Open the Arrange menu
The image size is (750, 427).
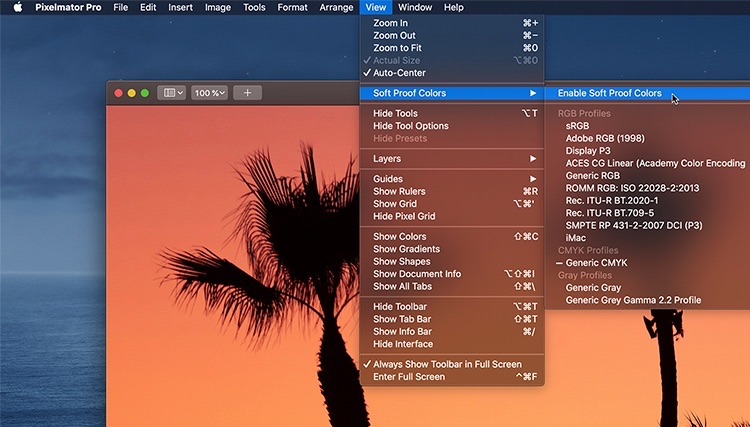coord(336,7)
